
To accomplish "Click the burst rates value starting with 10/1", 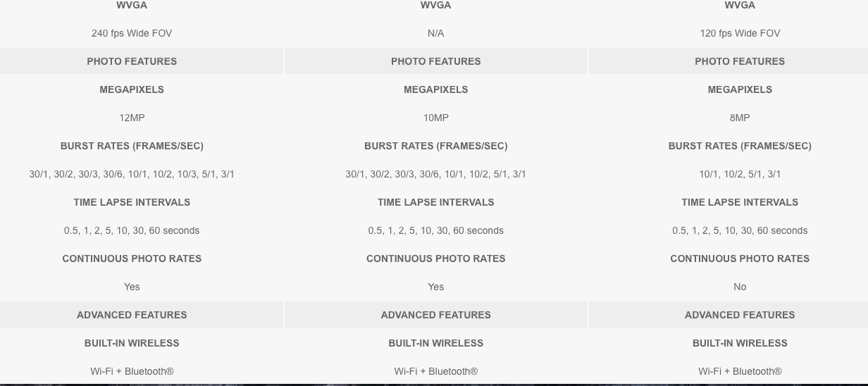I will [x=740, y=174].
